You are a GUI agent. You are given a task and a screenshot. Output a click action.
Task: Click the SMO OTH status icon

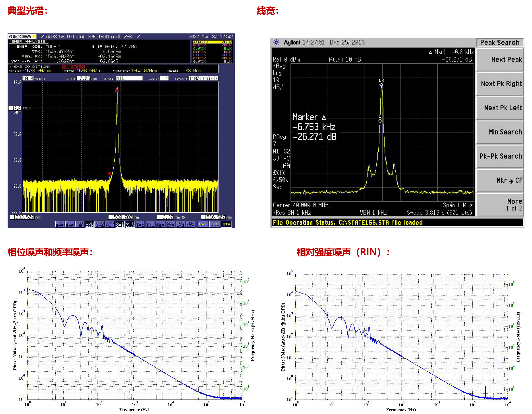190,224
